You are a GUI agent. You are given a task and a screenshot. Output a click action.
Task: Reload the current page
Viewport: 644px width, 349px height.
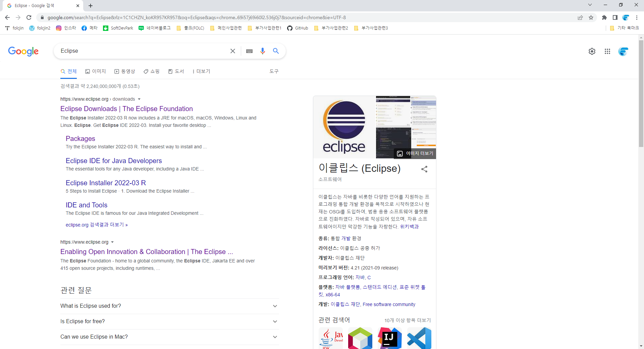tap(29, 17)
